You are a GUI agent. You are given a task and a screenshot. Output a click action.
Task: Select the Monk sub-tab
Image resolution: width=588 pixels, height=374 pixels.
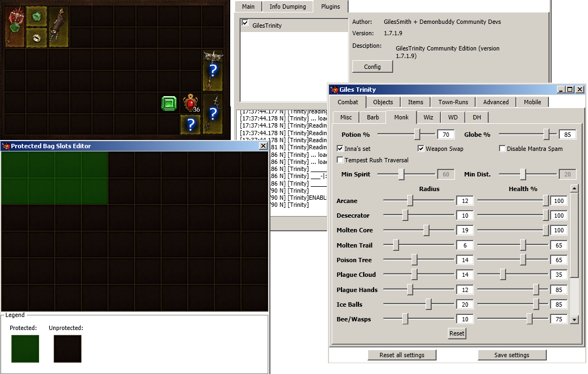401,117
